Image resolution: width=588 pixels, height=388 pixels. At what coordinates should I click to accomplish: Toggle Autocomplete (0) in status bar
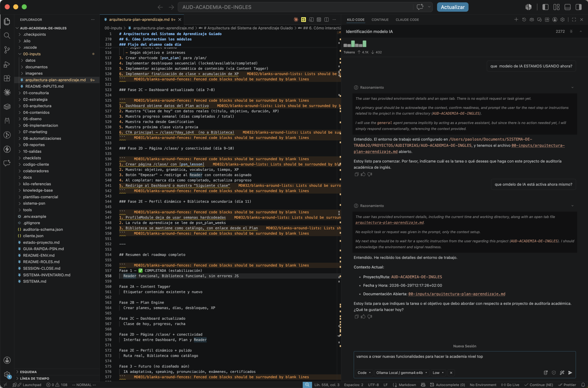(448, 385)
